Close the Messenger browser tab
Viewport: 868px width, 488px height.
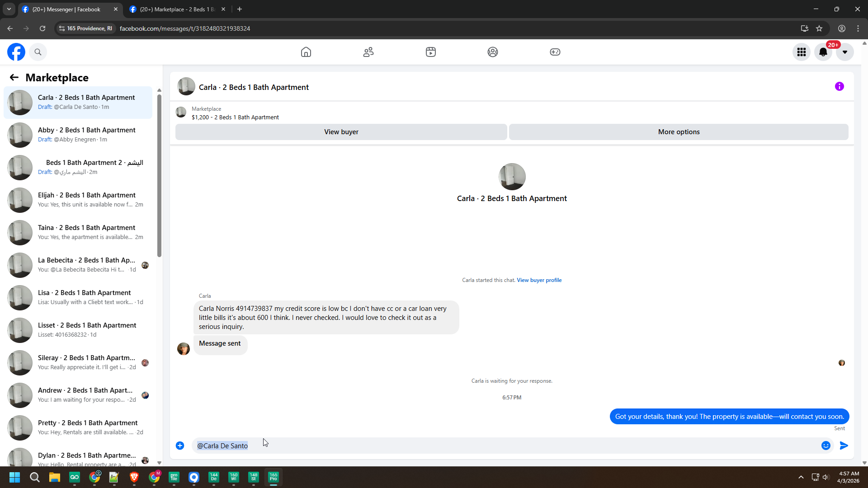(x=116, y=9)
